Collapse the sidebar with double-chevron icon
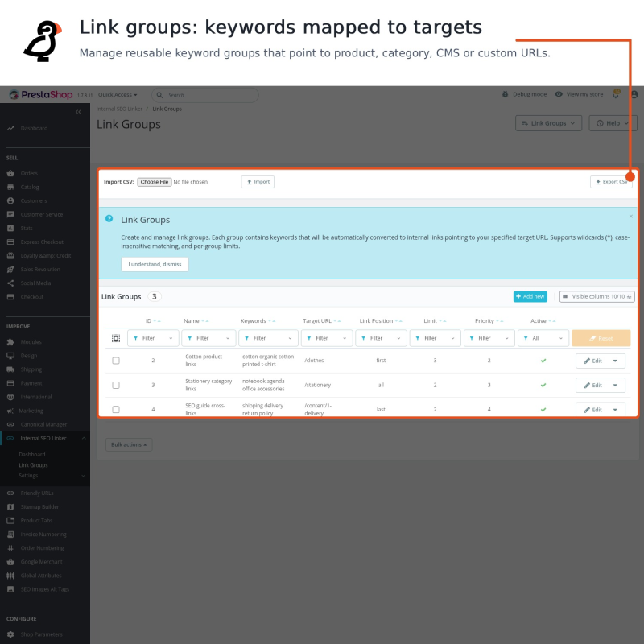 [78, 112]
